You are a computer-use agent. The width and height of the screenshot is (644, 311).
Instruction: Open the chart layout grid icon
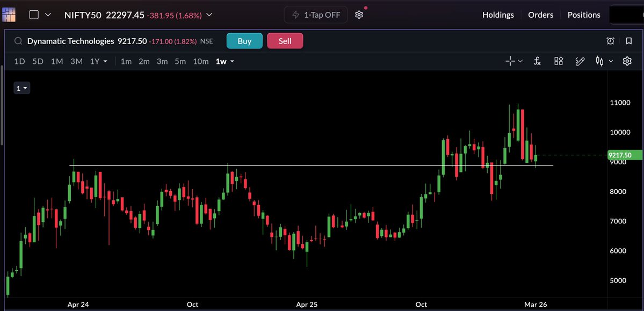coord(559,61)
